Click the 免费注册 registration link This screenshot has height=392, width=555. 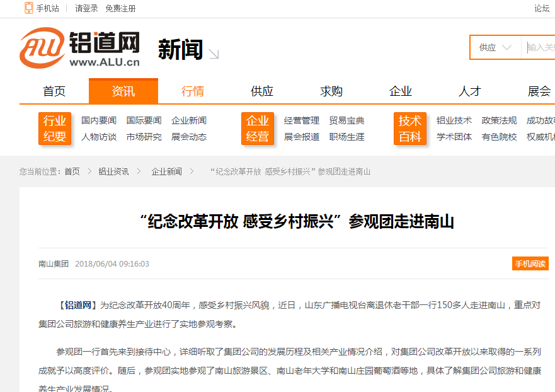coord(120,8)
